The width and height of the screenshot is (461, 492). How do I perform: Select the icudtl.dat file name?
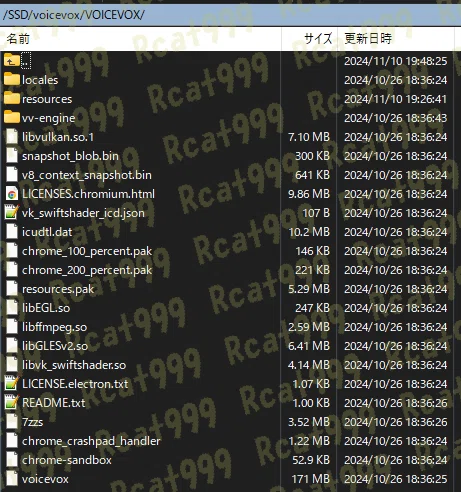point(47,232)
